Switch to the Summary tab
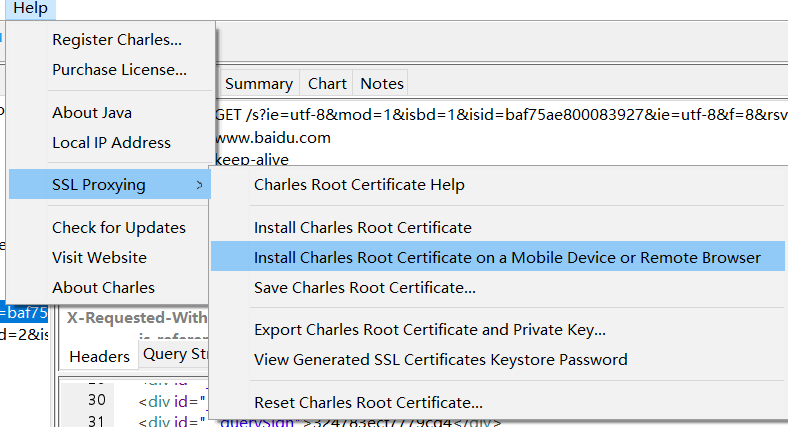 tap(259, 83)
